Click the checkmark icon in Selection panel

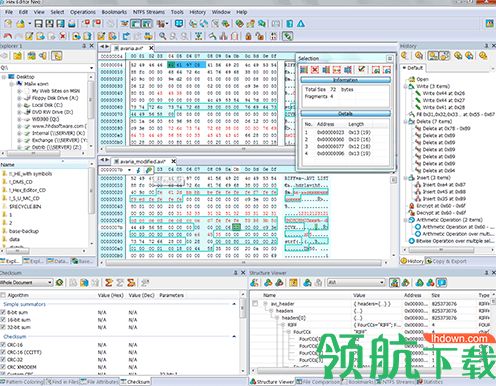[361, 69]
